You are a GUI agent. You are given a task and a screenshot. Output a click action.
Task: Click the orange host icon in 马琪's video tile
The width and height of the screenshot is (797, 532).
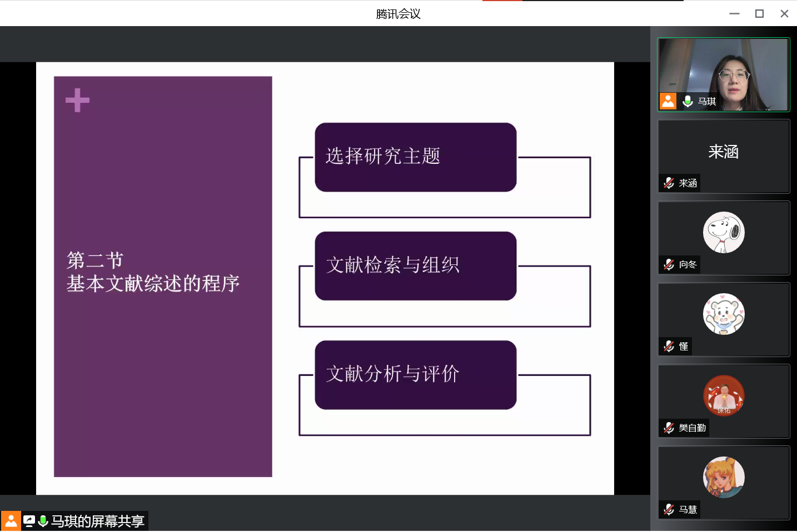click(x=668, y=101)
